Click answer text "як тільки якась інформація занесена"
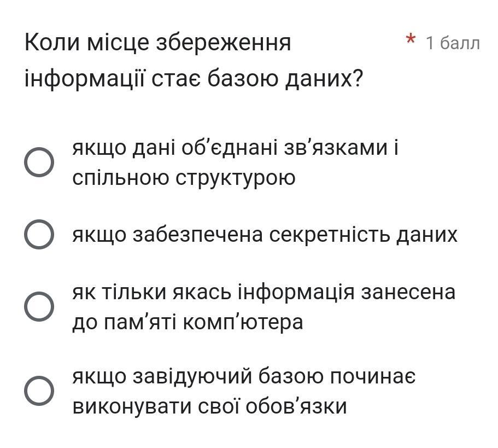 pos(263,293)
